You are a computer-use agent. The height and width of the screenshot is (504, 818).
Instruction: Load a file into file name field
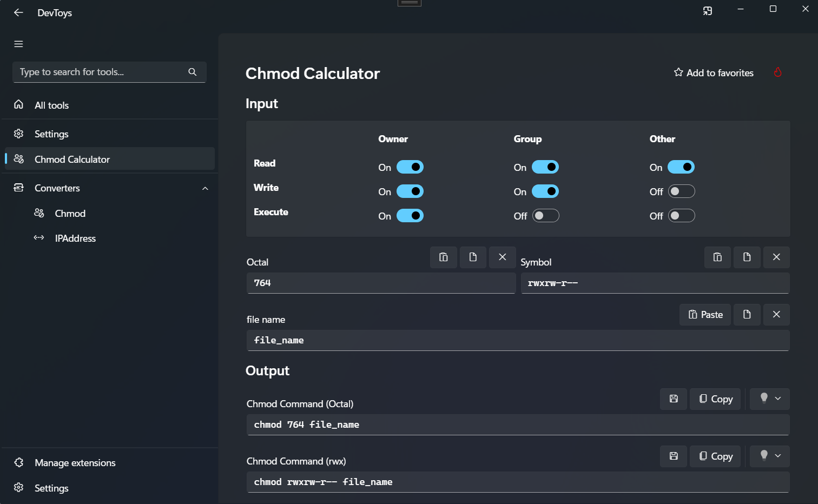[x=747, y=315]
